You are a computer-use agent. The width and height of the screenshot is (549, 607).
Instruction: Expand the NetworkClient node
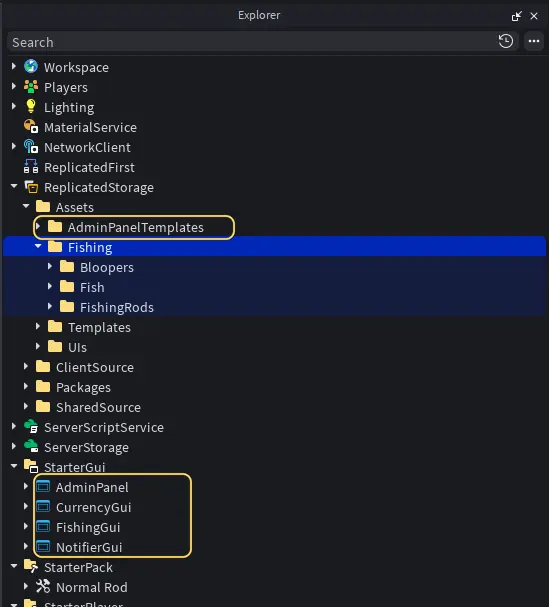[14, 147]
